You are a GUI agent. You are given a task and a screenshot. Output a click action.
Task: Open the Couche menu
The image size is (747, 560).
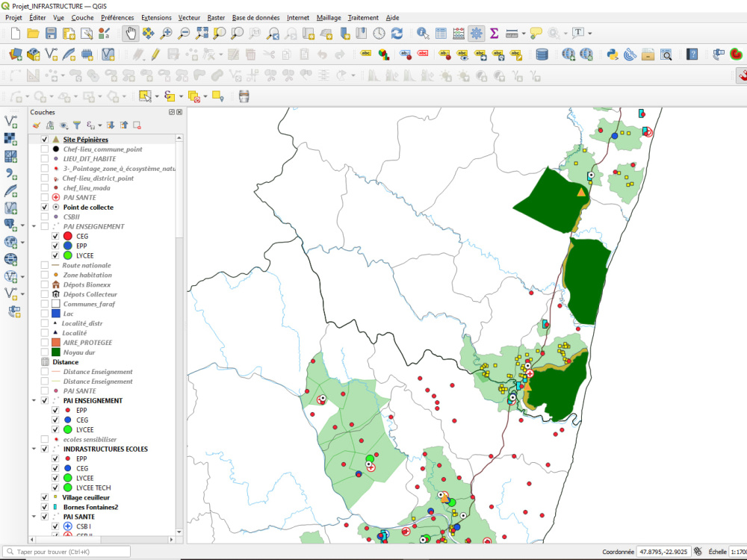pyautogui.click(x=82, y=18)
